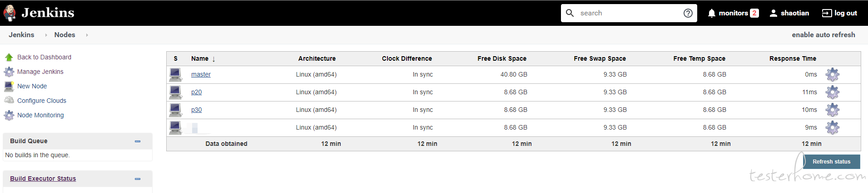The image size is (868, 193).
Task: Click the computer icon beside master
Action: [175, 74]
